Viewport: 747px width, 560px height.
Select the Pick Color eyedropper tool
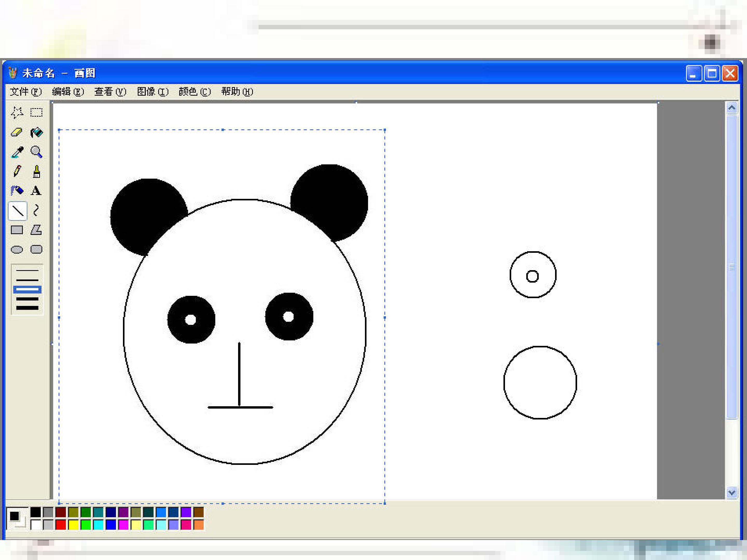(17, 152)
